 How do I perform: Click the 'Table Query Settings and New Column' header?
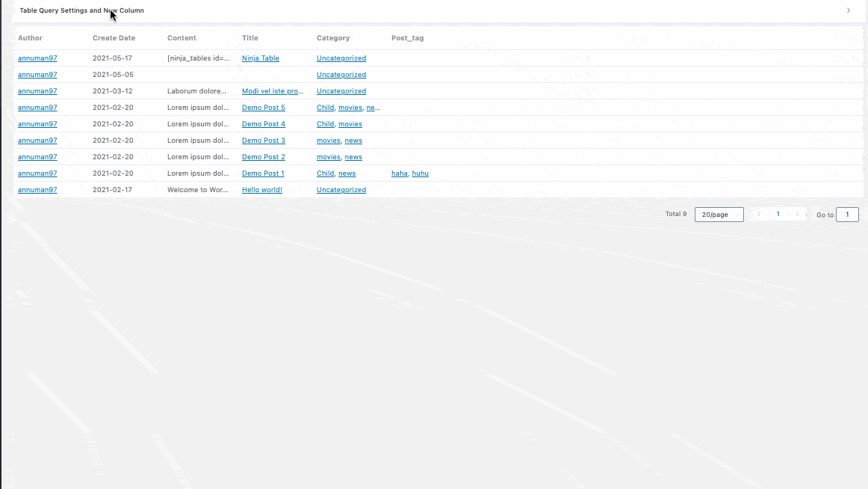82,10
